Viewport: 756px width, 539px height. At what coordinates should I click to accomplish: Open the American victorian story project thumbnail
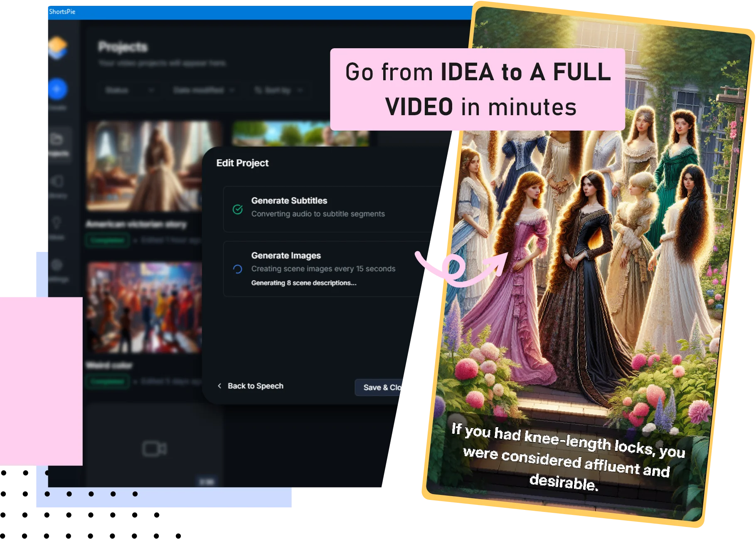point(143,166)
